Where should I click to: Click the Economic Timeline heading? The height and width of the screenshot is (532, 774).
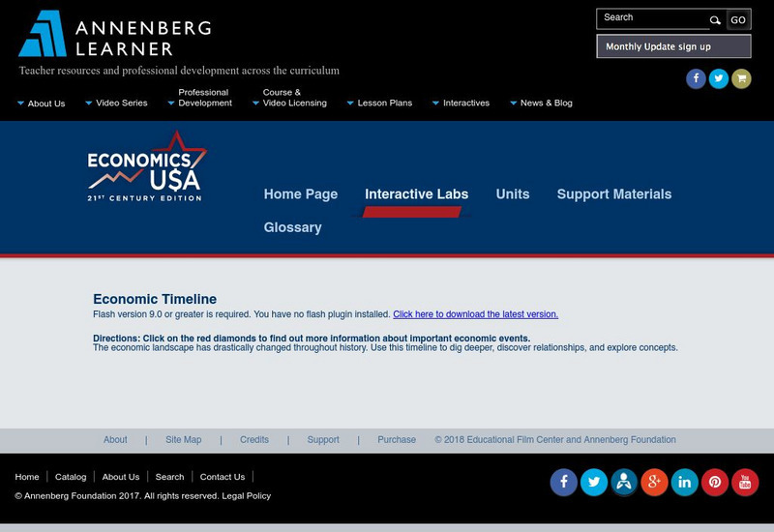155,299
